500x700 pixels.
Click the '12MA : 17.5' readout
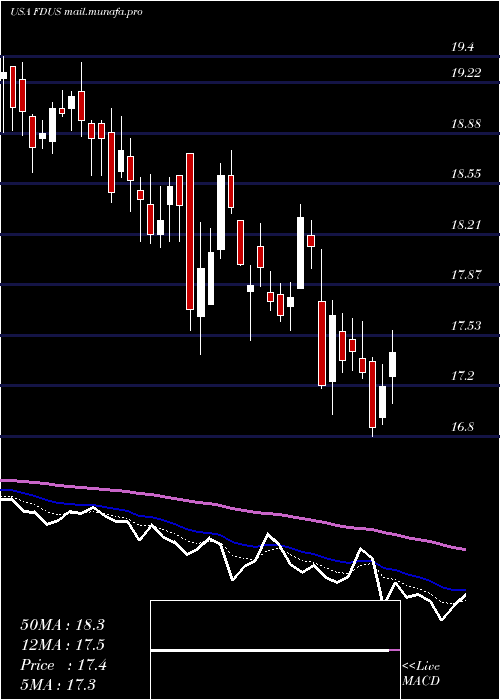[x=62, y=645]
